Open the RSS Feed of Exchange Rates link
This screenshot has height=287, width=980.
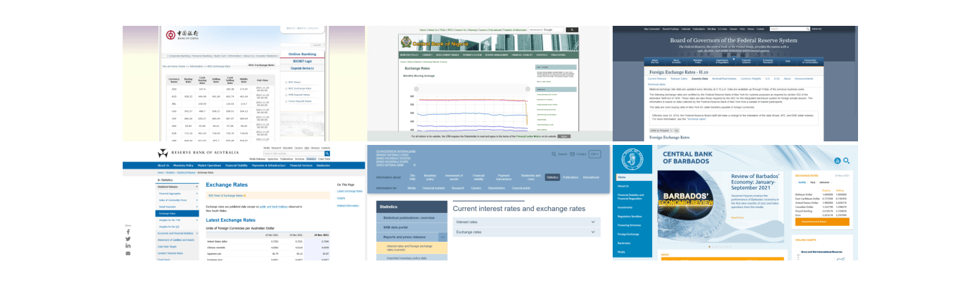[227, 194]
